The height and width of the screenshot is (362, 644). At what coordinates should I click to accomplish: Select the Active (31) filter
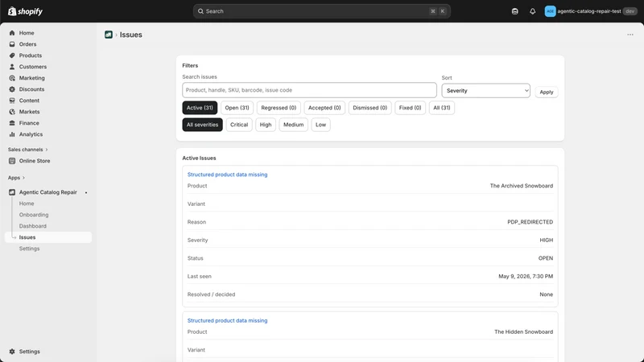pyautogui.click(x=200, y=108)
